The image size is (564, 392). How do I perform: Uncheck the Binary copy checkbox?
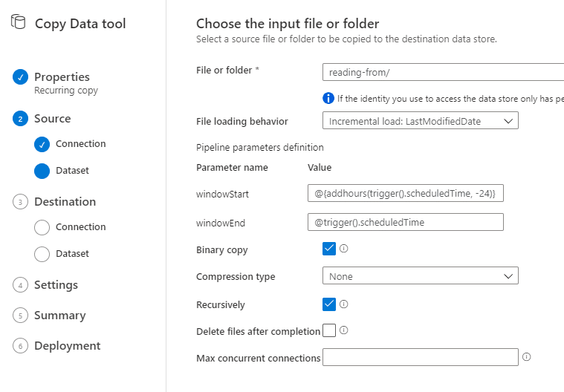click(x=329, y=249)
